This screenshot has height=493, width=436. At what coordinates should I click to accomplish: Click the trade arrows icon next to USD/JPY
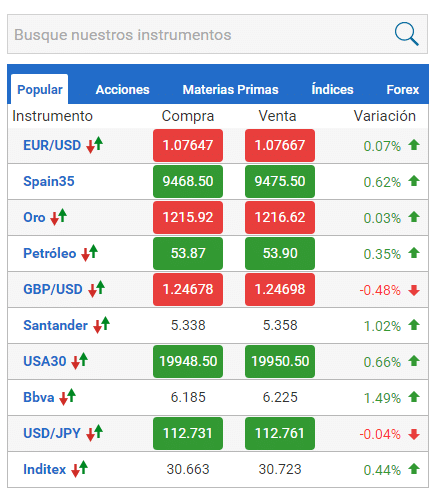pos(95,433)
